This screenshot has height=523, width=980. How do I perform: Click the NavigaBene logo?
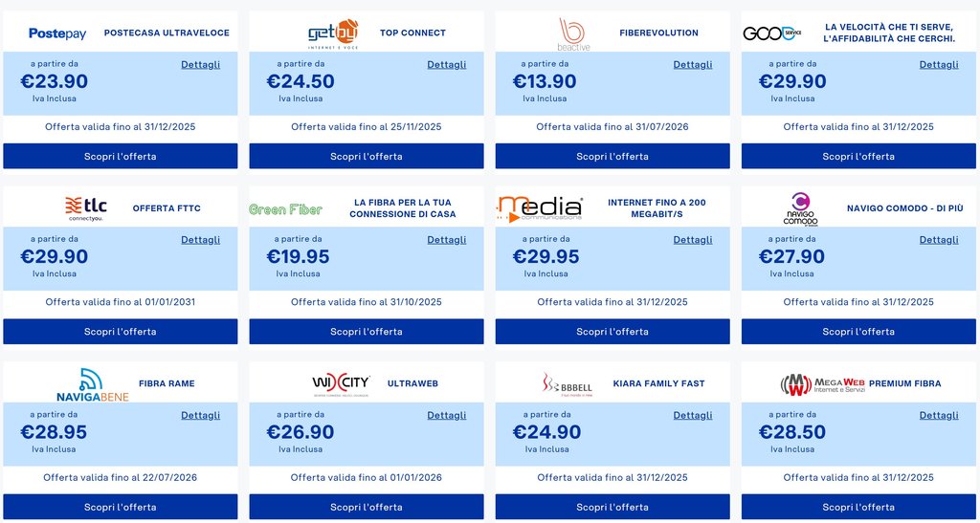tap(92, 383)
